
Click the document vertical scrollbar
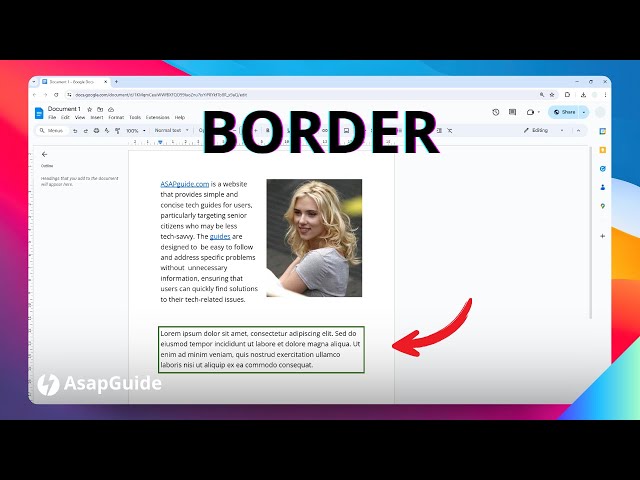[x=591, y=233]
